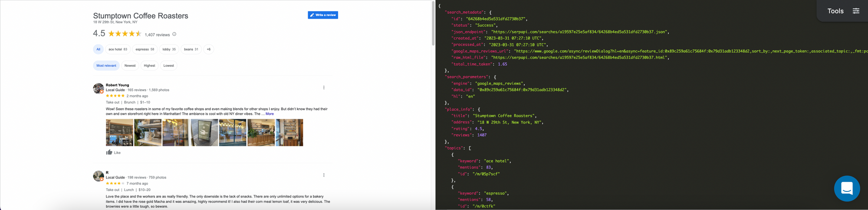868x210 pixels.
Task: Open the chat support bubble
Action: [847, 188]
